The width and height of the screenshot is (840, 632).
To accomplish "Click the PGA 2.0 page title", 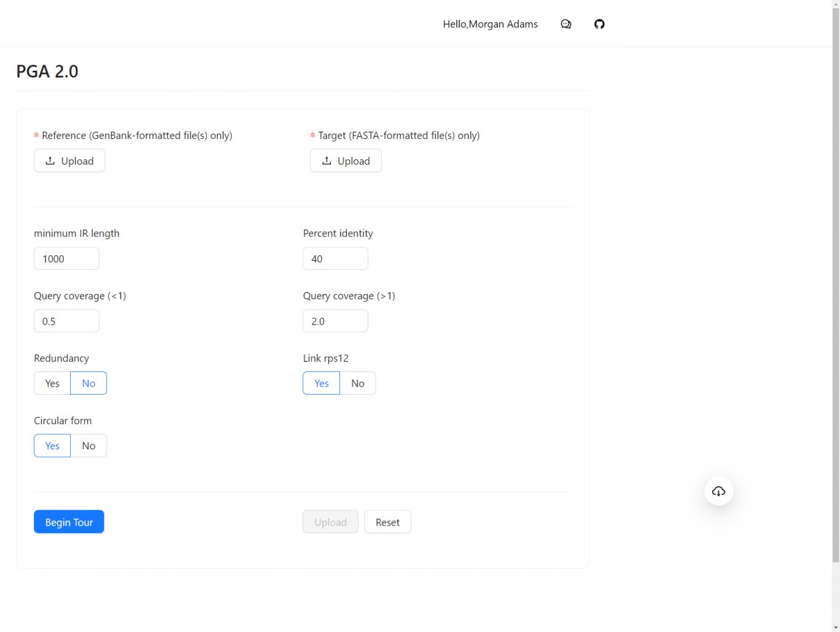I will 47,71.
